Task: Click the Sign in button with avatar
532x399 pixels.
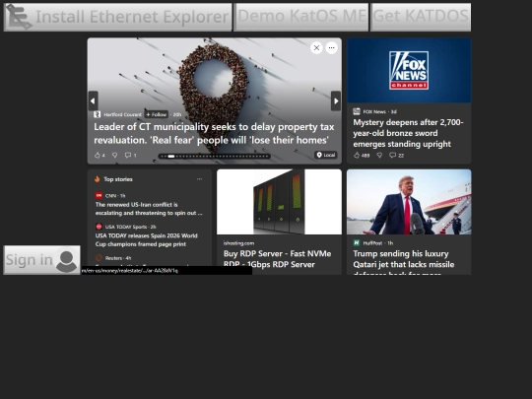Action: [41, 260]
